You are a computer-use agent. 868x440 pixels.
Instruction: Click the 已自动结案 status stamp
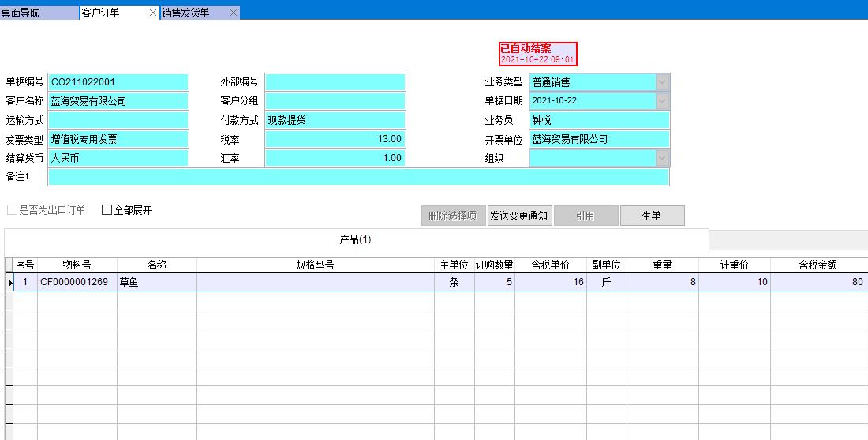click(x=537, y=54)
